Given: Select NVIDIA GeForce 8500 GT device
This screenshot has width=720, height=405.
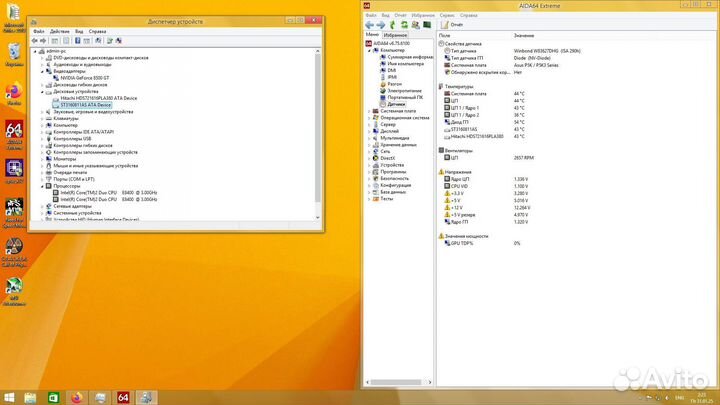Looking at the screenshot, I should [85, 77].
